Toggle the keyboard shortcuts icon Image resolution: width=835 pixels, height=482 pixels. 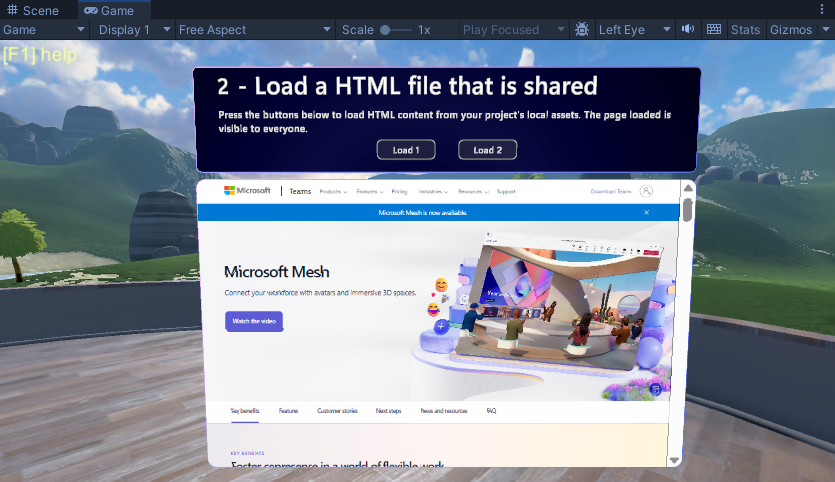click(714, 29)
